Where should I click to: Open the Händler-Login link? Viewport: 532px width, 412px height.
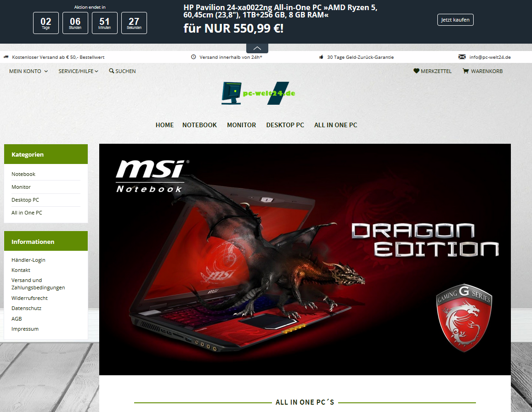tap(28, 260)
